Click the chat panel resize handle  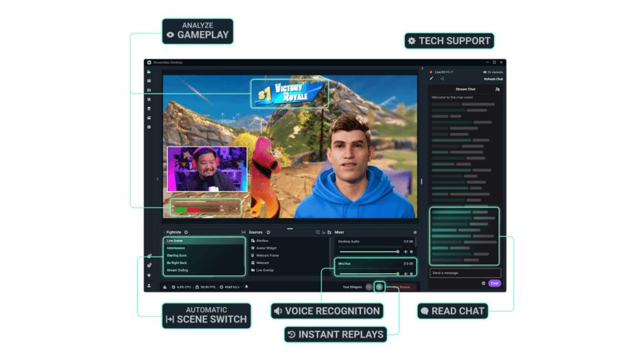(421, 182)
